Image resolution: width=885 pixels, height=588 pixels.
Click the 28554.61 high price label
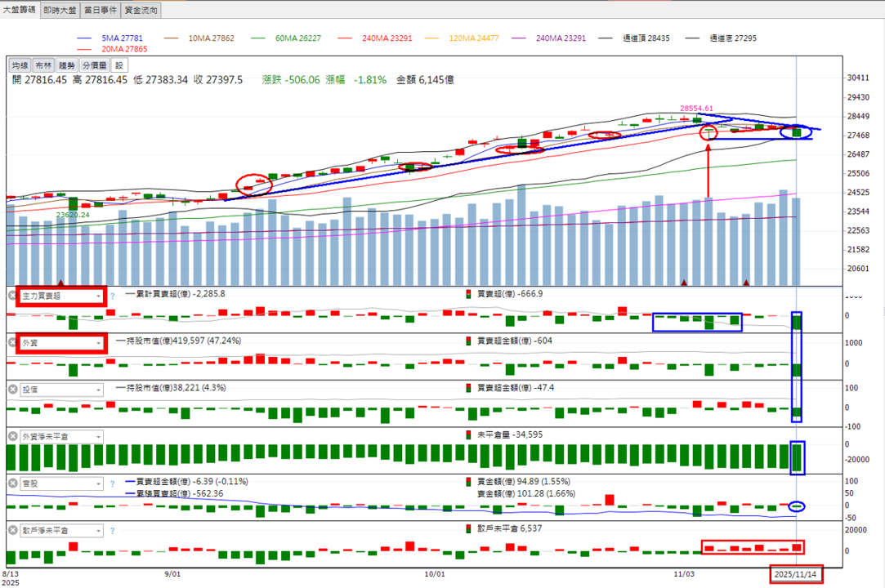point(696,109)
